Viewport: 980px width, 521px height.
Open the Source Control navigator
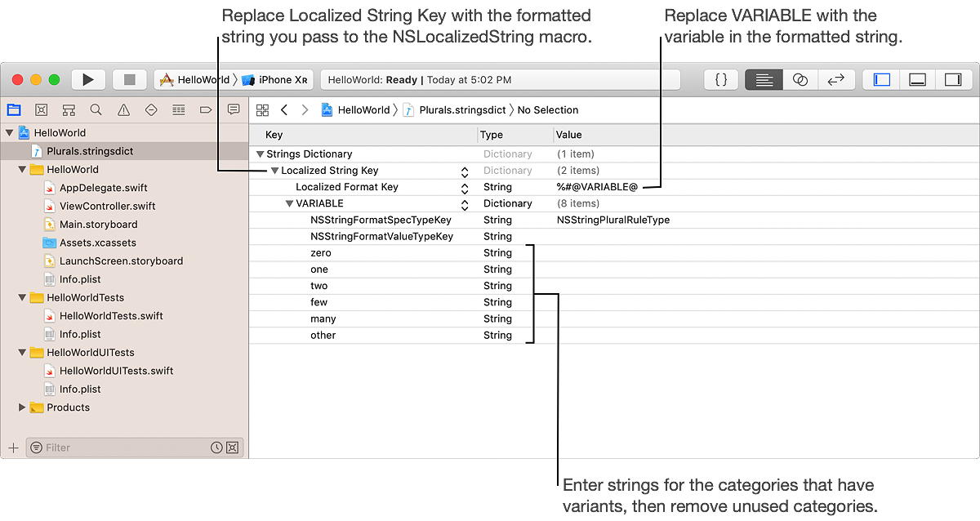(x=42, y=109)
